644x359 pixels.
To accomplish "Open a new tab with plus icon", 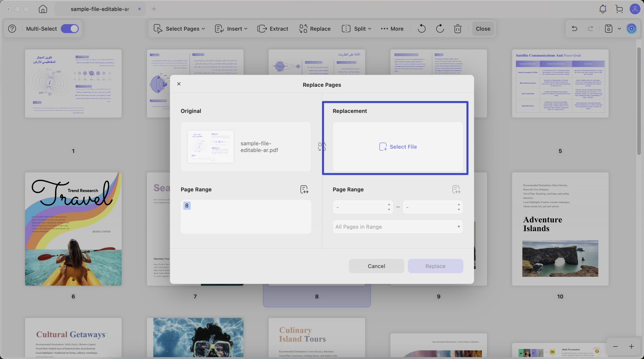I will coord(154,9).
